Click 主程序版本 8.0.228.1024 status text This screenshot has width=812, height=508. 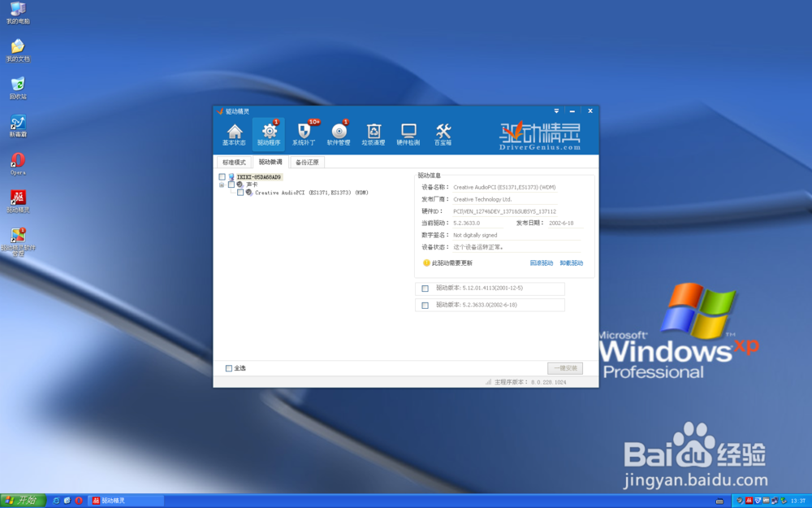pos(530,382)
